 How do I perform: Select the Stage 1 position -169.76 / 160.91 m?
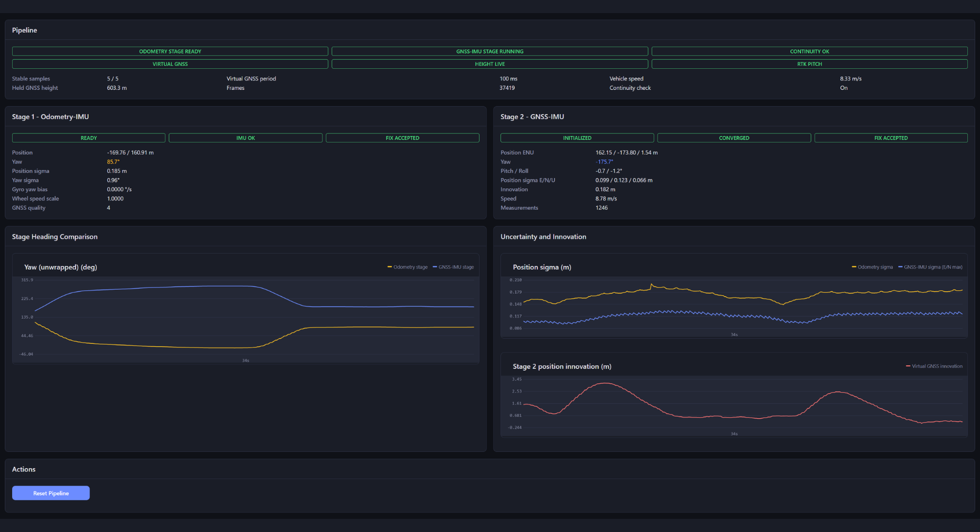(130, 152)
